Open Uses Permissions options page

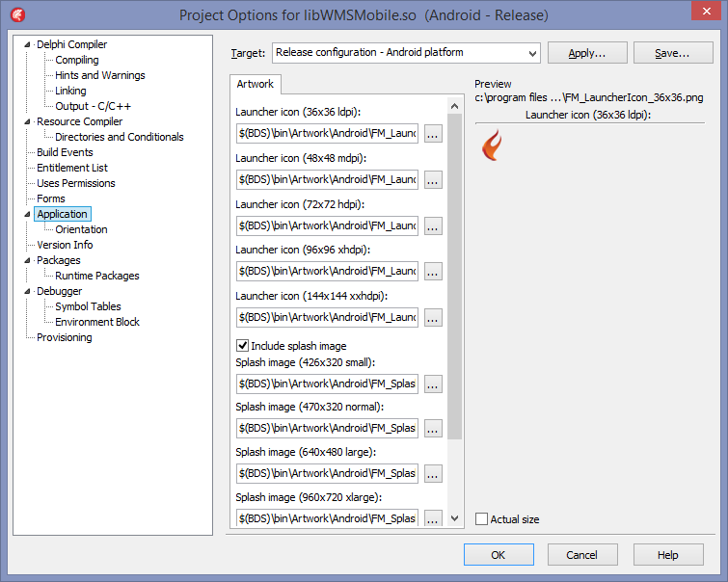pyautogui.click(x=75, y=183)
